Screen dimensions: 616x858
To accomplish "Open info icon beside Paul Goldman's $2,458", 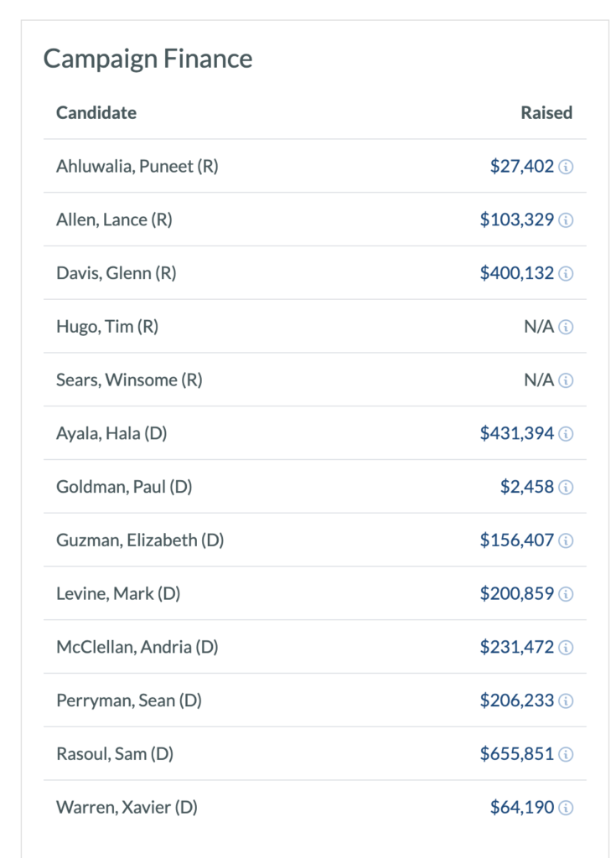I will pos(566,488).
